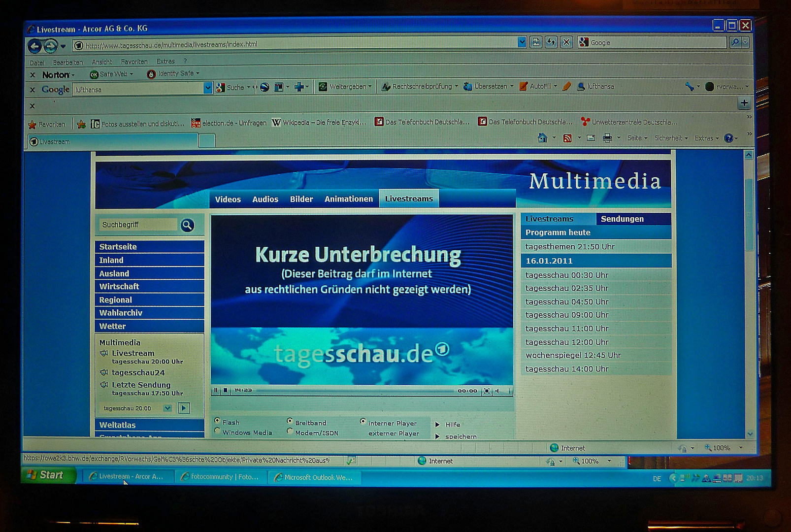Open the Bearbeiten menu

point(68,63)
